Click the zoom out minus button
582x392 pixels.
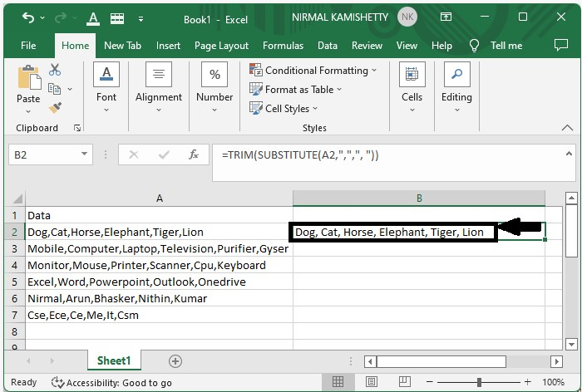pos(430,381)
